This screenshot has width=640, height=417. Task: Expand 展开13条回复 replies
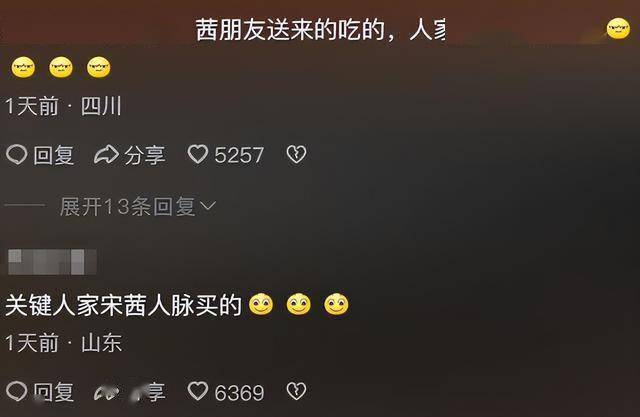138,206
